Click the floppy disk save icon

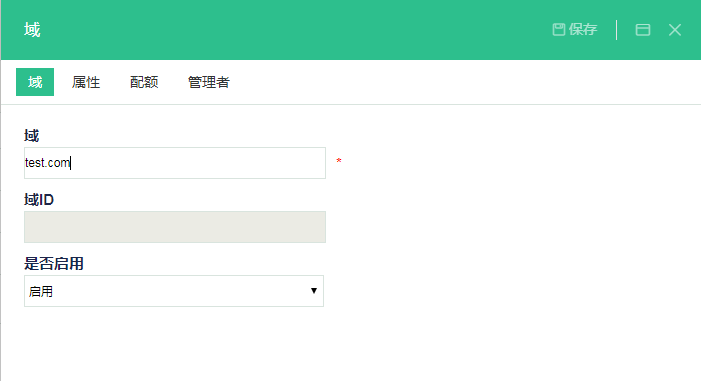[x=558, y=30]
